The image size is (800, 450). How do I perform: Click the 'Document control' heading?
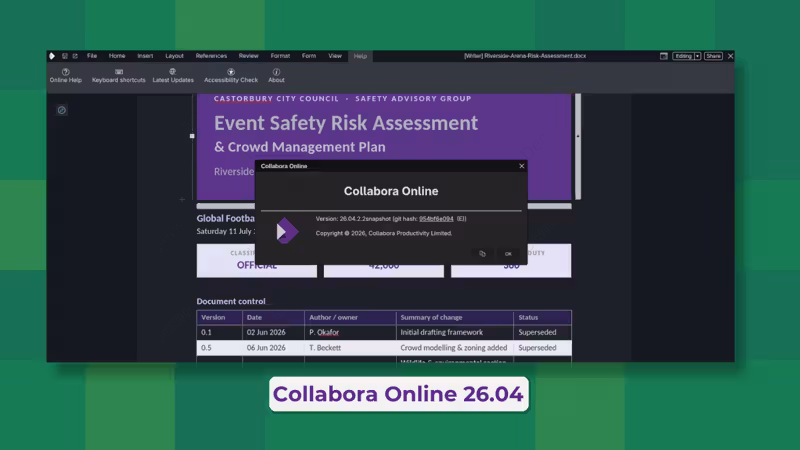(x=231, y=301)
